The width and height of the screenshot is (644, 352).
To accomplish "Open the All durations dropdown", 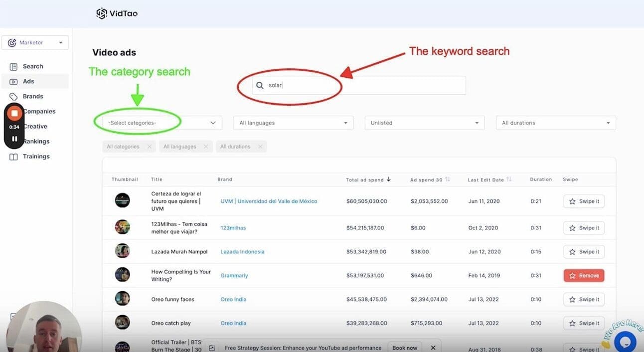I will (x=556, y=123).
